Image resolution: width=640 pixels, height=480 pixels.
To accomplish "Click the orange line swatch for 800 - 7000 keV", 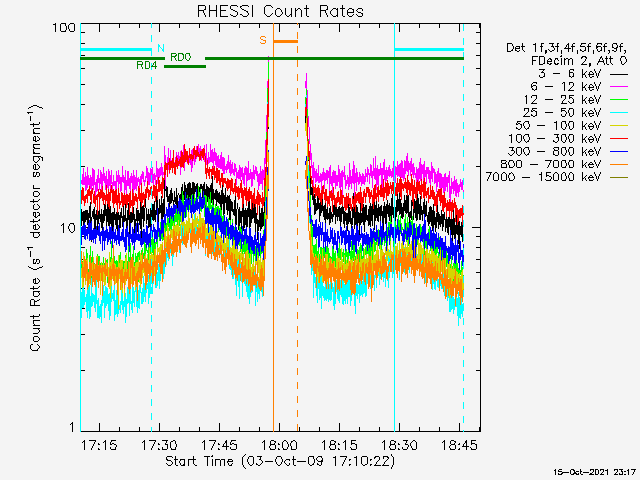I will (619, 164).
